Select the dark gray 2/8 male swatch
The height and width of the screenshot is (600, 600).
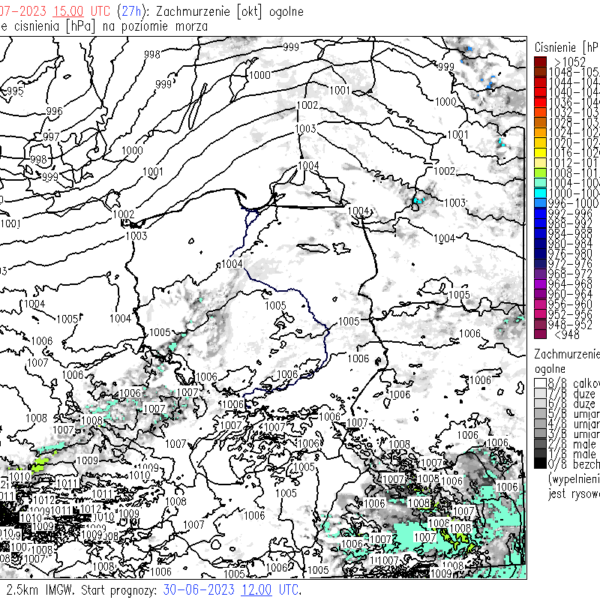point(540,443)
